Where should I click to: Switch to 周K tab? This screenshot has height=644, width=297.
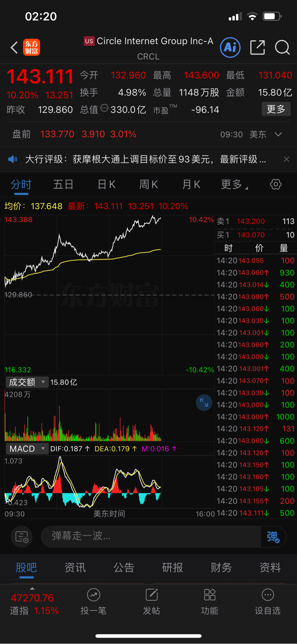tap(148, 185)
